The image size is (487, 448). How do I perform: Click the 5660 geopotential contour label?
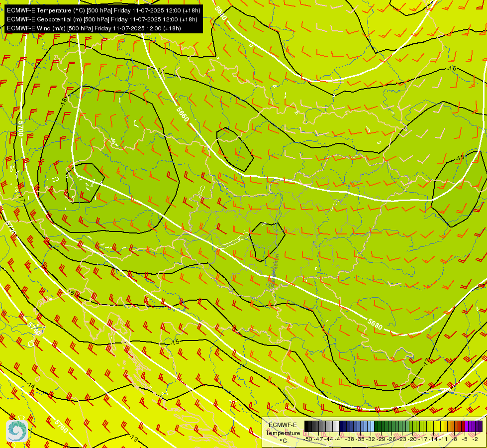[183, 114]
